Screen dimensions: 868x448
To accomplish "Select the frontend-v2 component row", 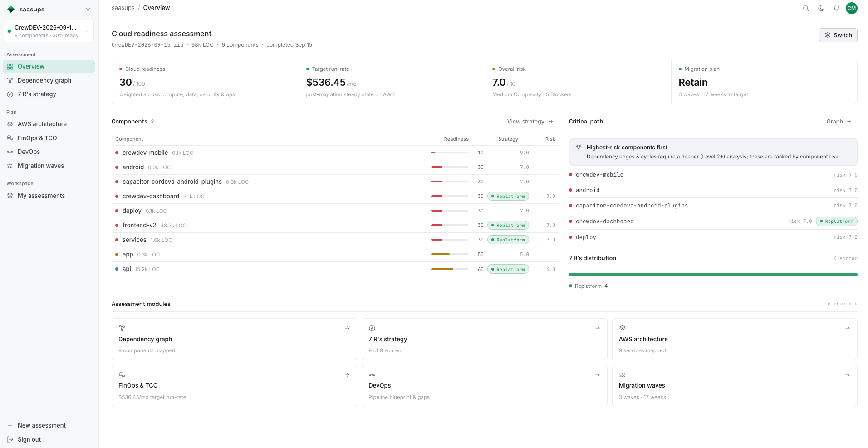I will coord(335,225).
